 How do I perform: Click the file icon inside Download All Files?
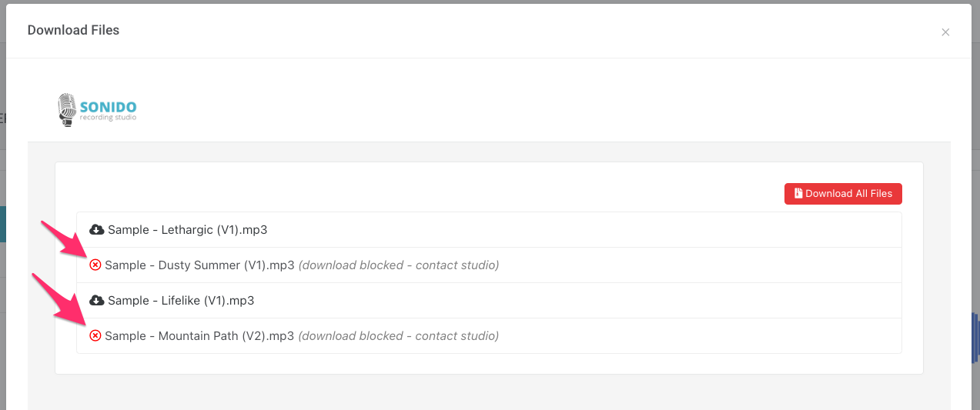pyautogui.click(x=798, y=194)
